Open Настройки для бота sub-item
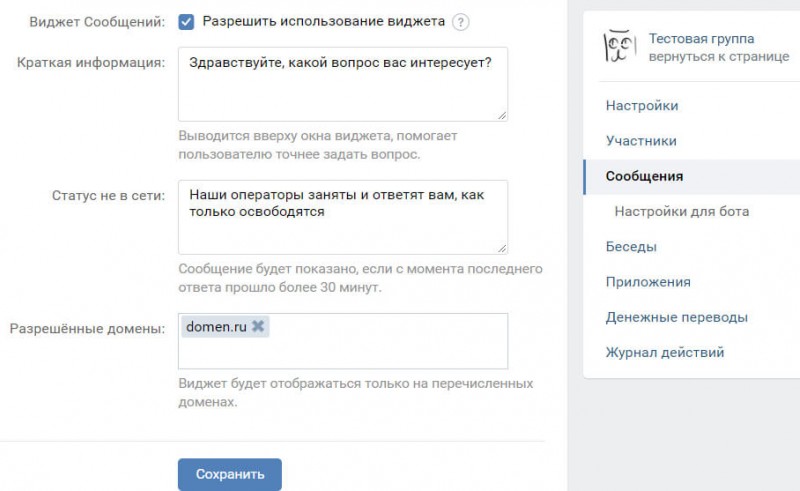800x491 pixels. coord(682,211)
